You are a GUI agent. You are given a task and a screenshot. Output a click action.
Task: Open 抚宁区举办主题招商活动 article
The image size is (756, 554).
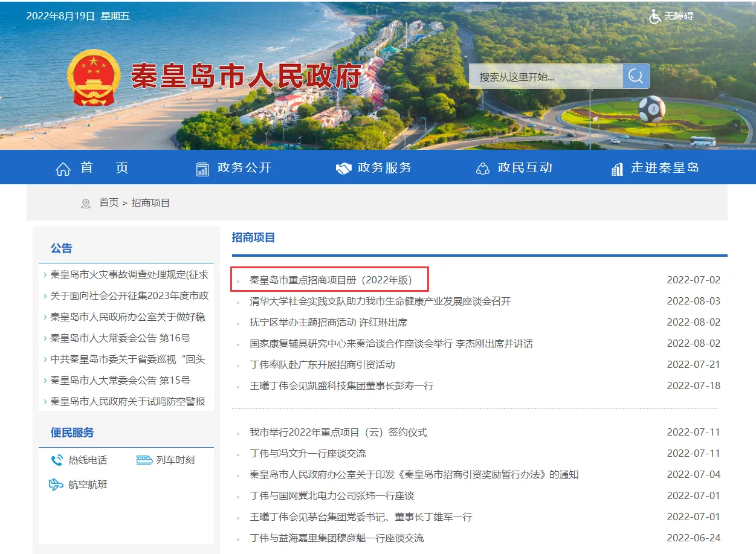tap(328, 322)
